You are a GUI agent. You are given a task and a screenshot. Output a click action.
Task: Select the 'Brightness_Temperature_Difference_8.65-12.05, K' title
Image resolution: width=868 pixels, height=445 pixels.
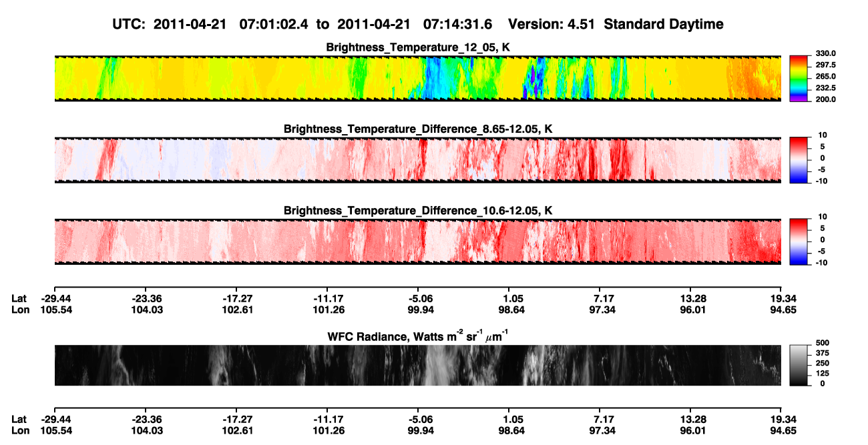click(418, 129)
